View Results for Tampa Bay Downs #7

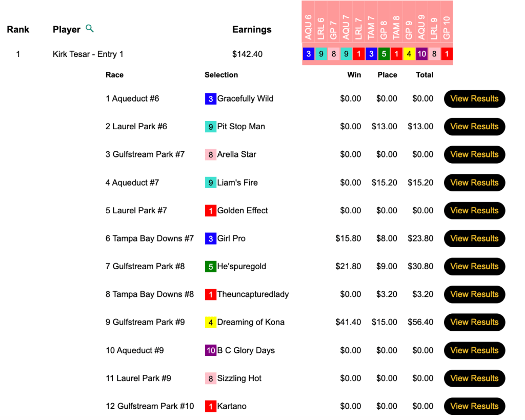pos(474,238)
